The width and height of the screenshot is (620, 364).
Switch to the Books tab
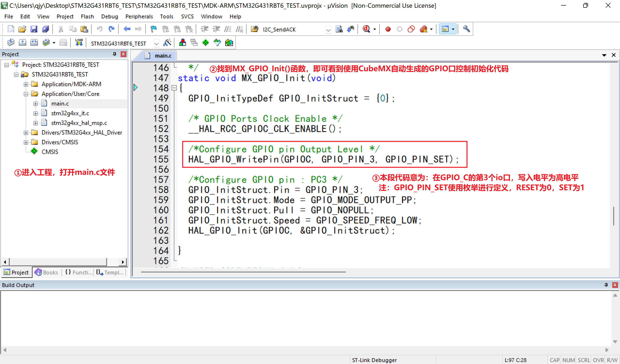tap(47, 272)
